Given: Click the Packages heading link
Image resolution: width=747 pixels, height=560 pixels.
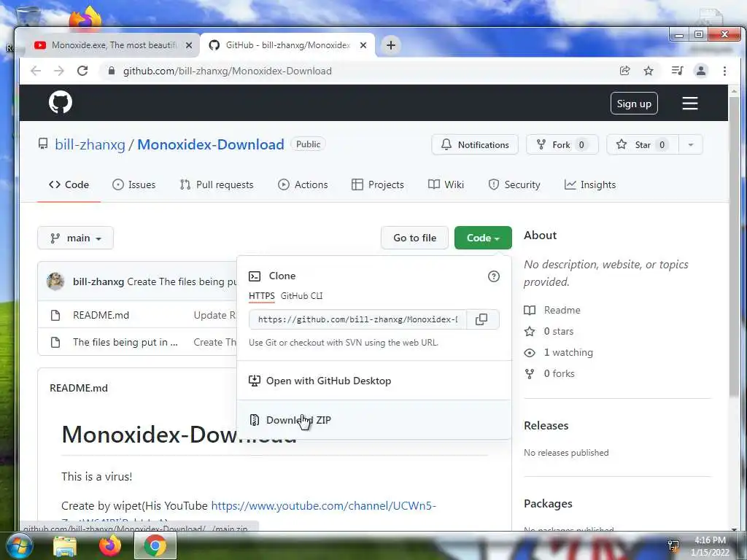Looking at the screenshot, I should (548, 504).
